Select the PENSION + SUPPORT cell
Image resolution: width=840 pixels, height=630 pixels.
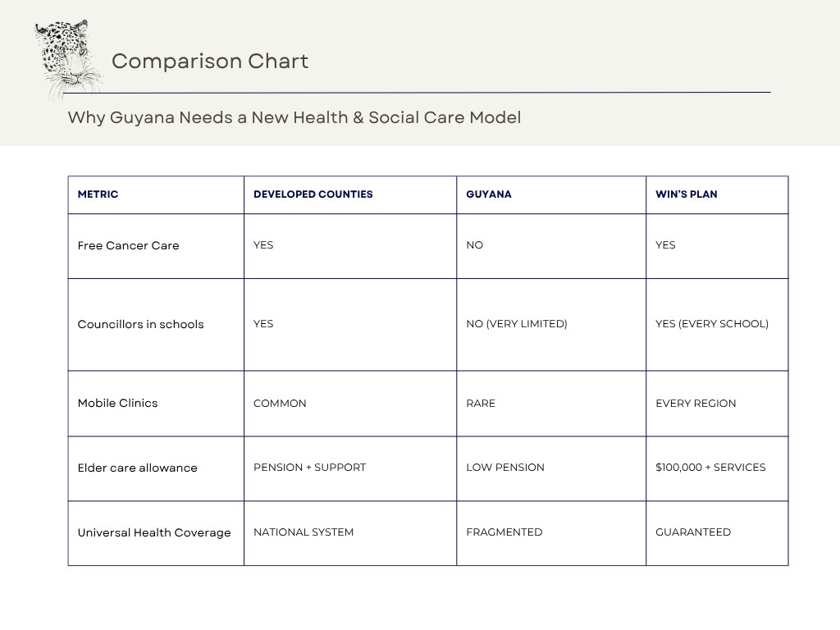pos(309,468)
